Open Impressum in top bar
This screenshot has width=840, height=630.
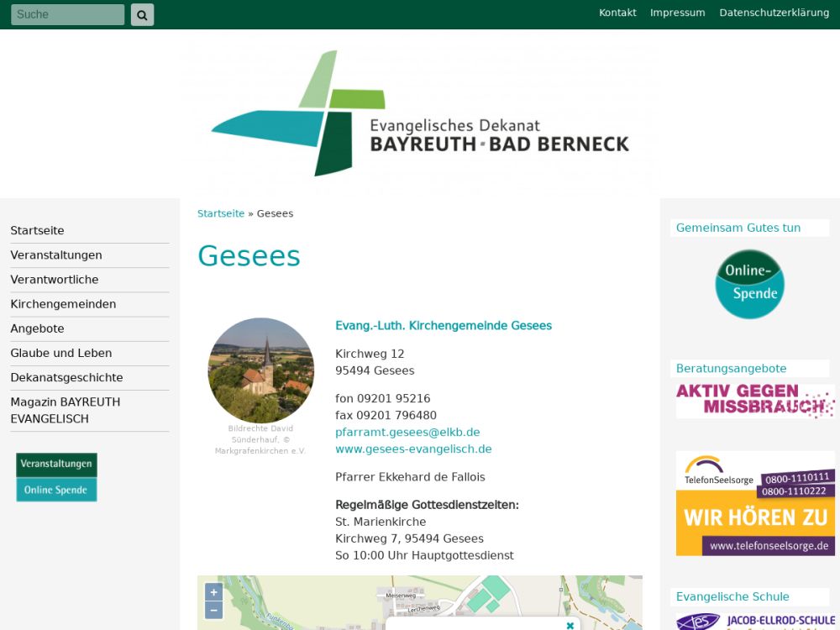(677, 13)
